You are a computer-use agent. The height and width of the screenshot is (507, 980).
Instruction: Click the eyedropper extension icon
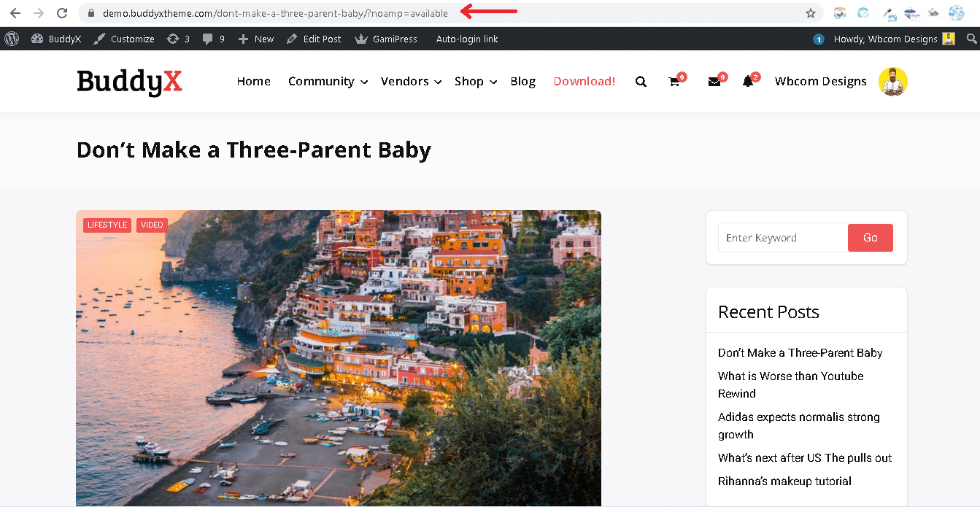(x=890, y=13)
